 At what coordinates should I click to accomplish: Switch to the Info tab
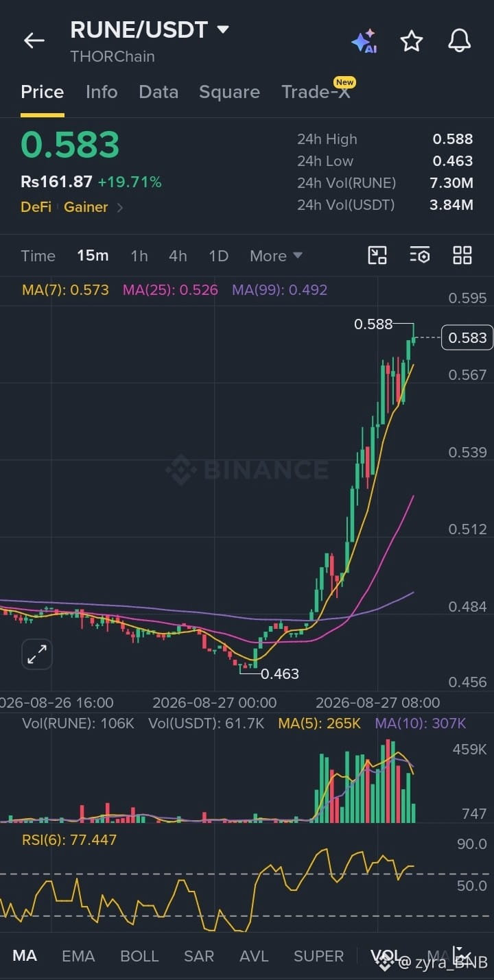click(x=102, y=92)
